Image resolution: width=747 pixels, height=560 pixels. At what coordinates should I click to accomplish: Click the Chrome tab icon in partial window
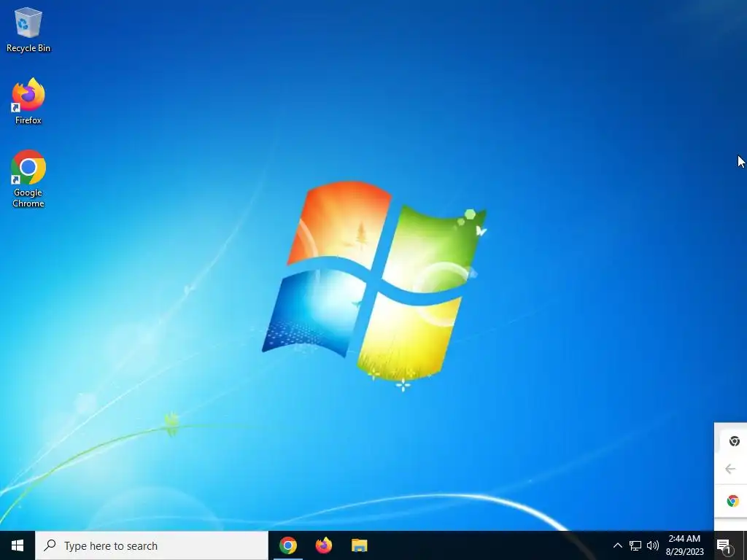pos(734,441)
